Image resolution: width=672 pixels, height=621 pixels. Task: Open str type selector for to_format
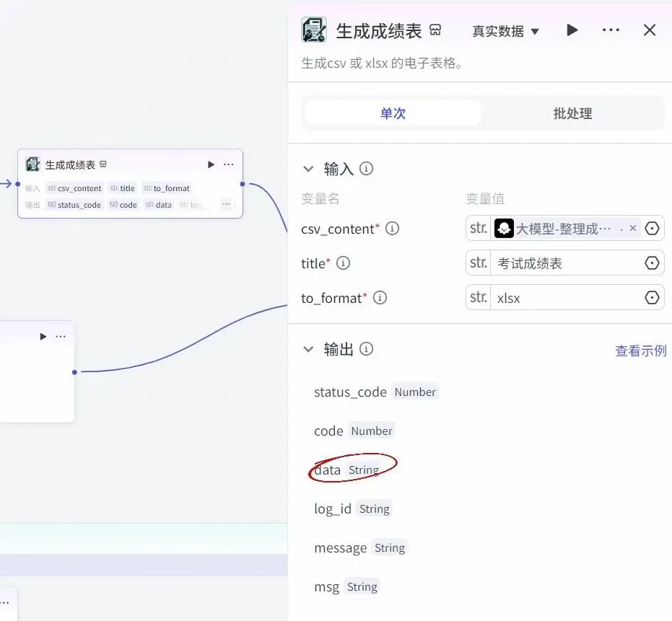click(479, 297)
